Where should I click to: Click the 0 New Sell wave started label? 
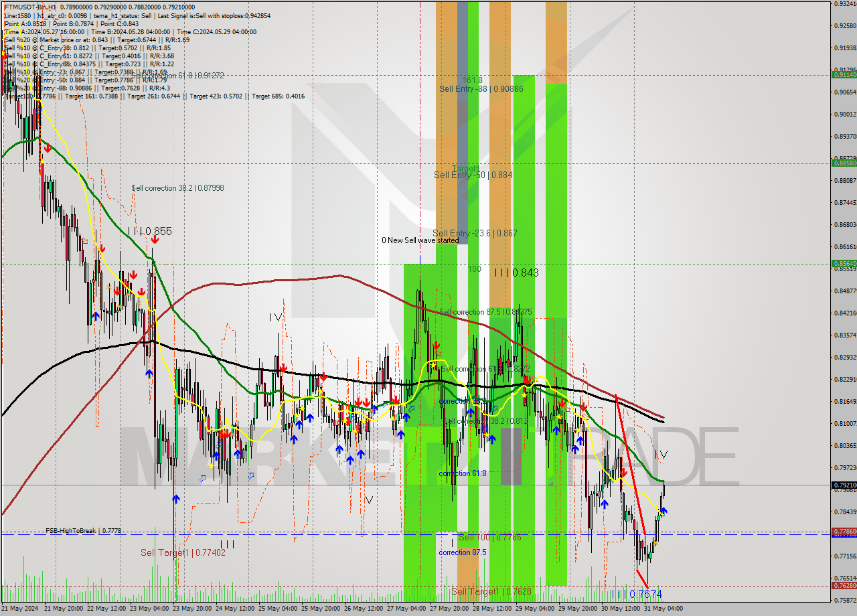[x=420, y=240]
